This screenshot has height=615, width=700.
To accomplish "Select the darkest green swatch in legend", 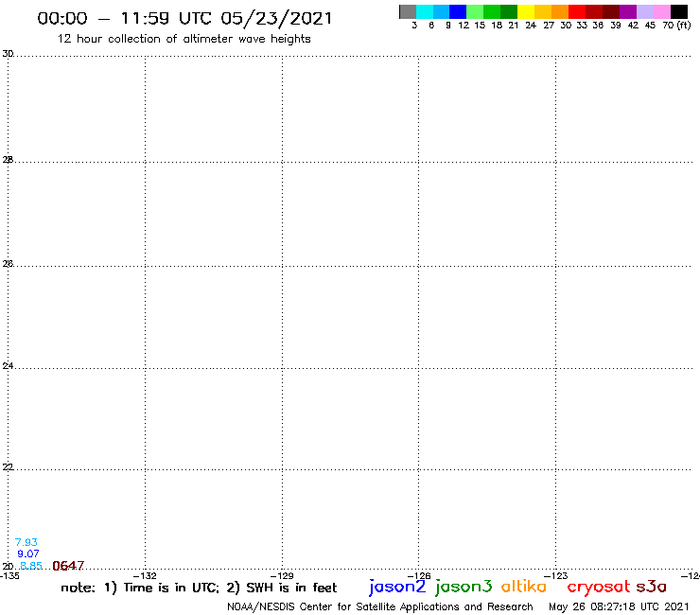I will point(509,11).
